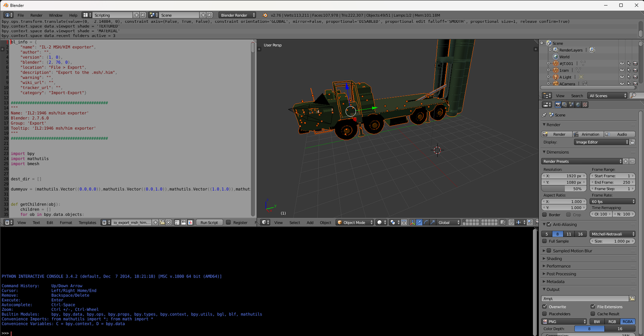Open the Scene tab icon in Properties
The image size is (644, 336).
571,105
